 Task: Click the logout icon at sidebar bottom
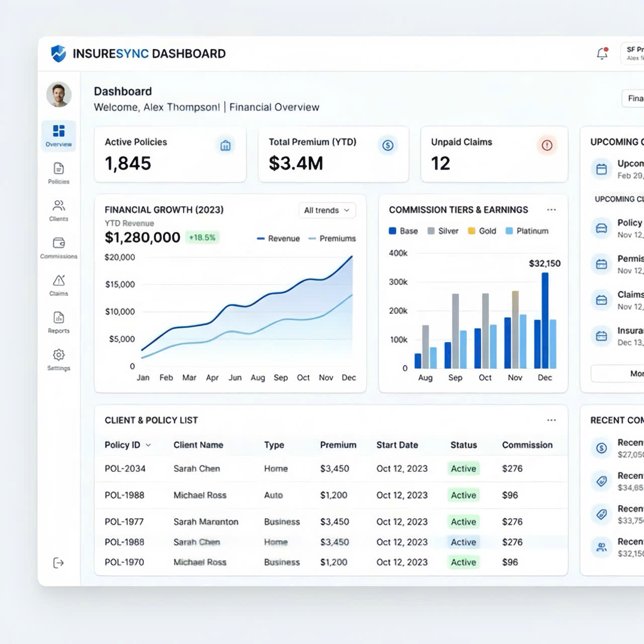pyautogui.click(x=59, y=562)
